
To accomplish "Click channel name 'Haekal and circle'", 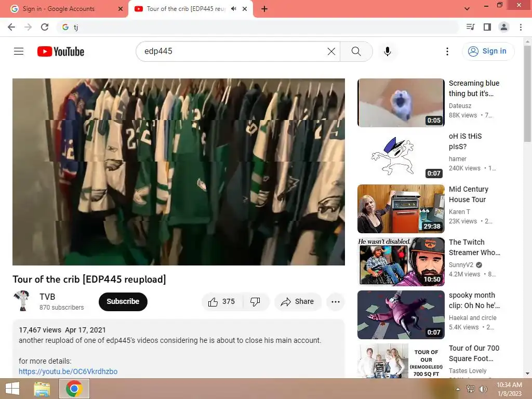I will [x=472, y=318].
